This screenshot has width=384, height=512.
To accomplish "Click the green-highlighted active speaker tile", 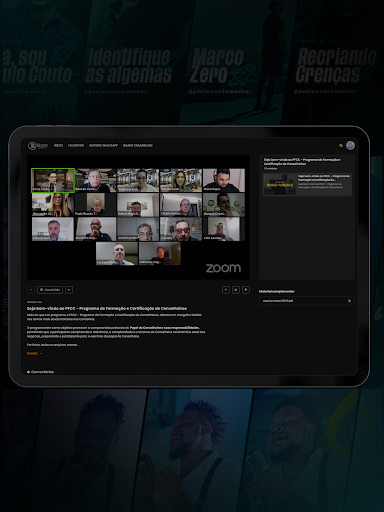I will [x=53, y=180].
